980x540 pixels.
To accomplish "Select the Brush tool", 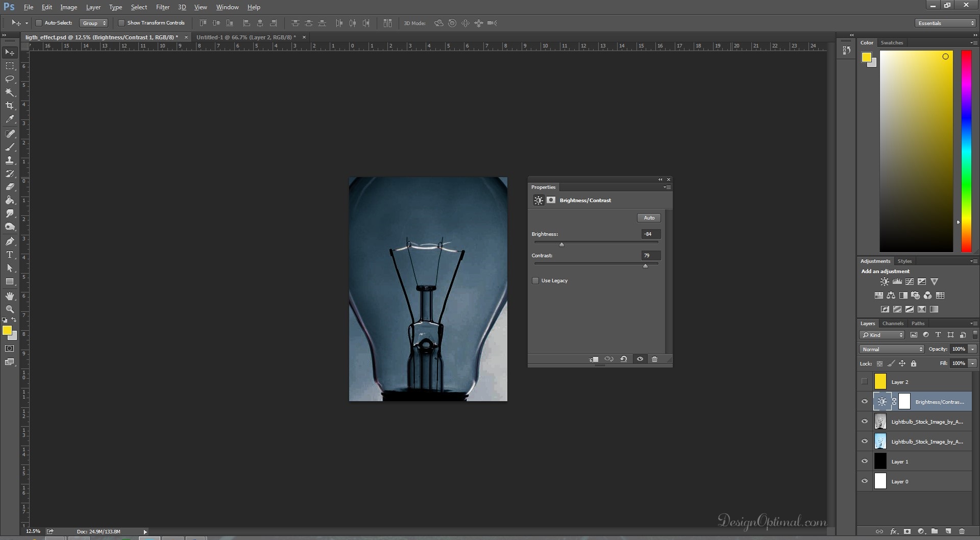I will click(x=10, y=147).
